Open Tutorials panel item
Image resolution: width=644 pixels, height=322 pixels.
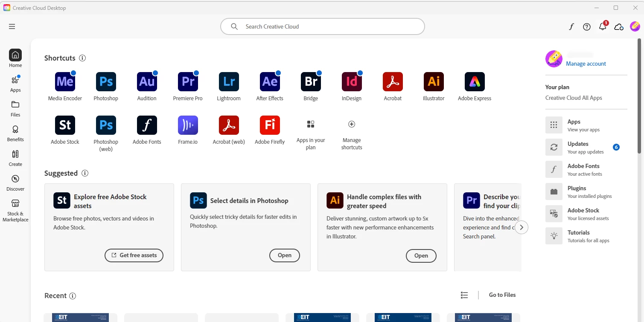coord(586,236)
